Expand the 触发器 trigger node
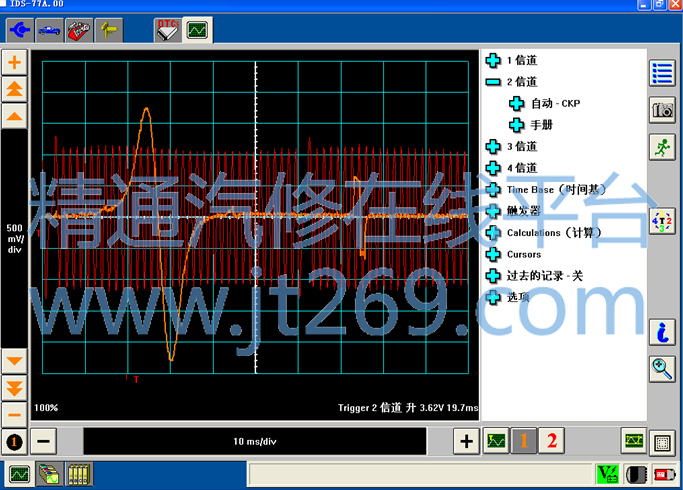Image resolution: width=683 pixels, height=490 pixels. tap(493, 211)
